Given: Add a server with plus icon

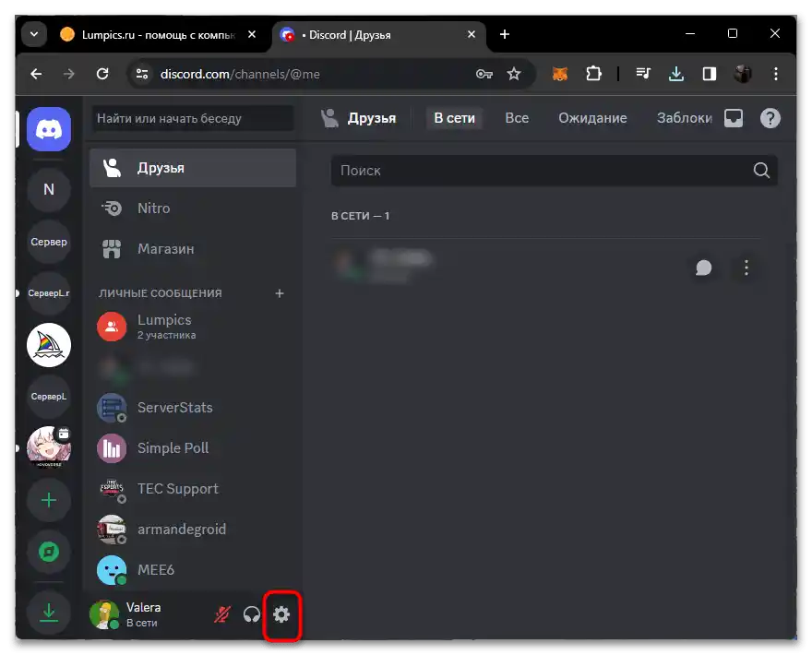Looking at the screenshot, I should pos(49,500).
